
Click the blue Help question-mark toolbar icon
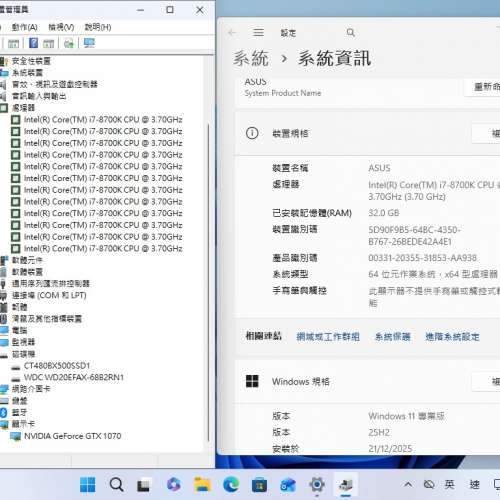click(x=33, y=43)
